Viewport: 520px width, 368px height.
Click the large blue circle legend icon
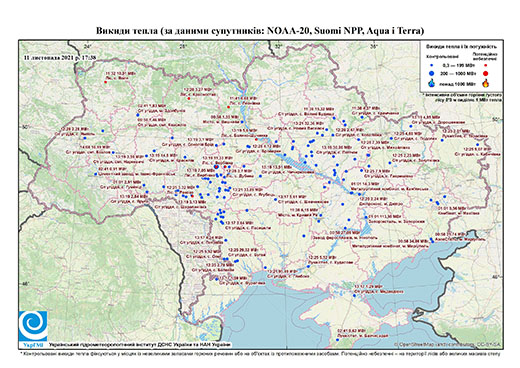coord(432,73)
